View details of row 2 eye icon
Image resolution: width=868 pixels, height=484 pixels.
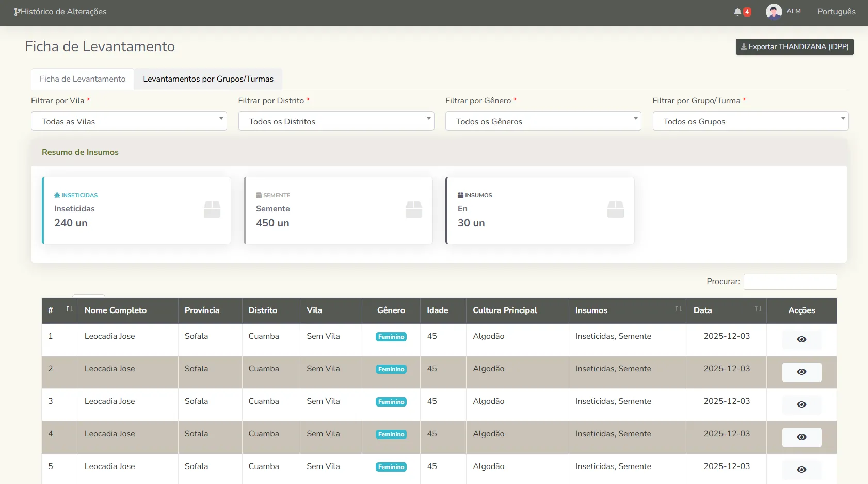point(801,372)
